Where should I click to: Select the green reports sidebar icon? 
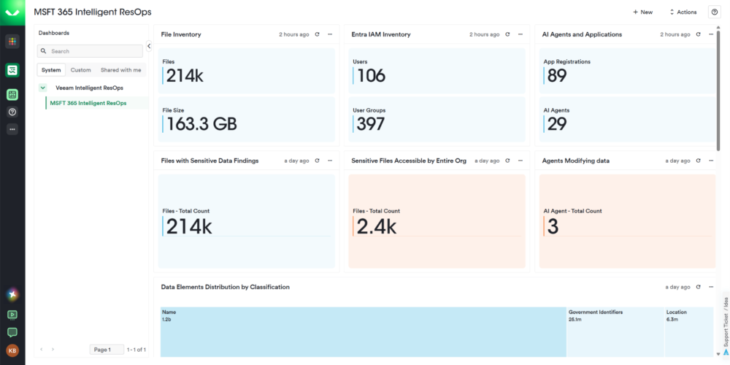point(13,70)
